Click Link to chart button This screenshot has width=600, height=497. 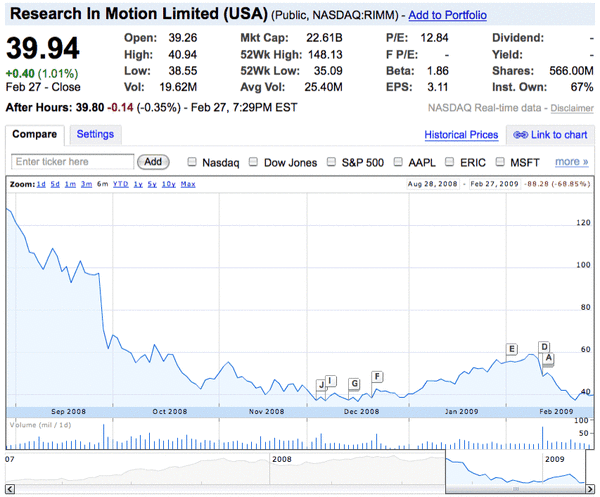(x=550, y=135)
